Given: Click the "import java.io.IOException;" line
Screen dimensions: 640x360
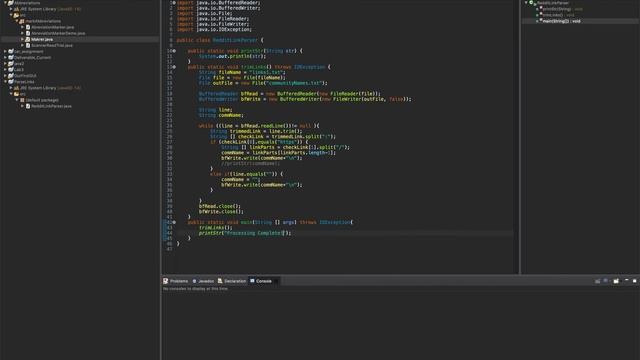Looking at the screenshot, I should 214,29.
